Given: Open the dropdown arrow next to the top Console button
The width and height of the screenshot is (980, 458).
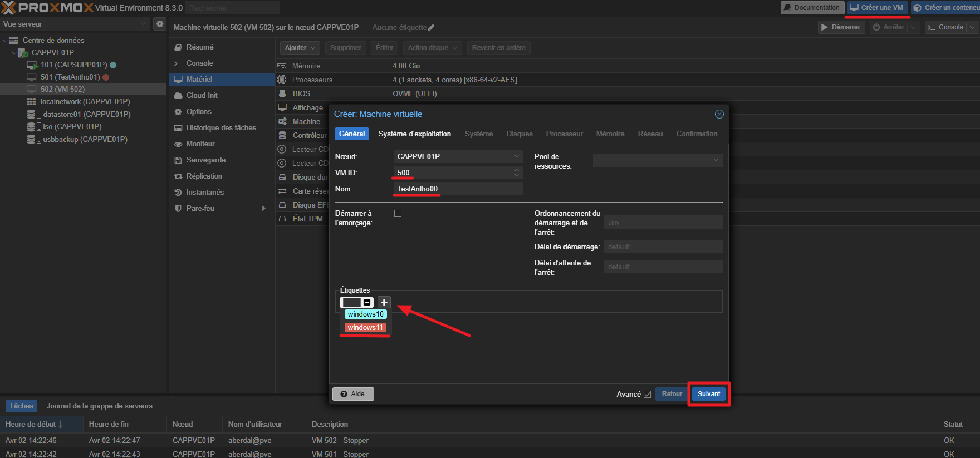Looking at the screenshot, I should (x=972, y=27).
